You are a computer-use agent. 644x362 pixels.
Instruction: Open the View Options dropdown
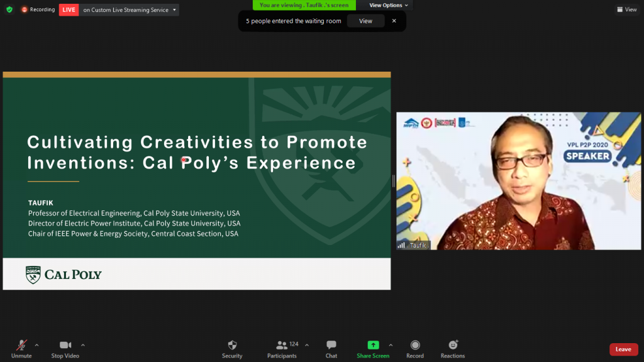[x=388, y=5]
